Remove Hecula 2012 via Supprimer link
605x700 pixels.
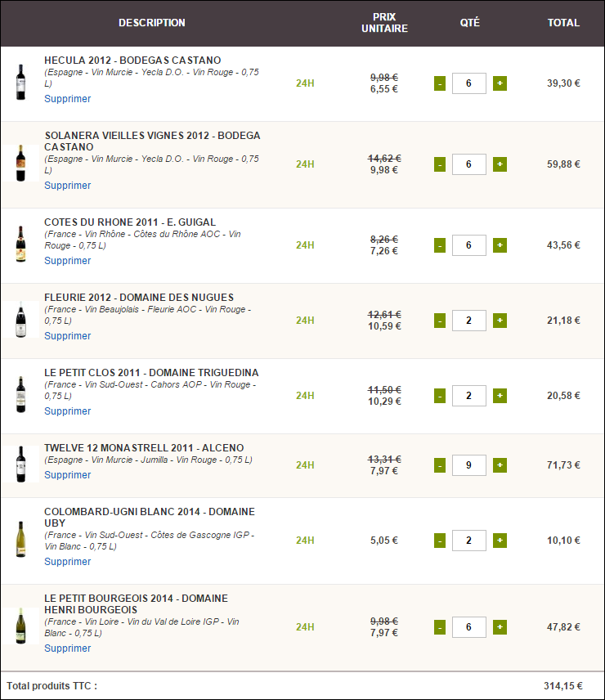click(68, 99)
